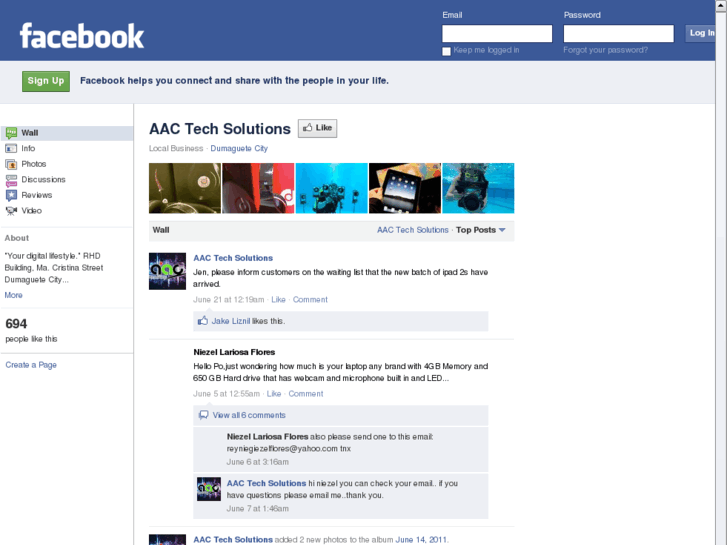Open AAC avatar on album photos post
Viewport: 727px width, 545px height.
[x=167, y=540]
